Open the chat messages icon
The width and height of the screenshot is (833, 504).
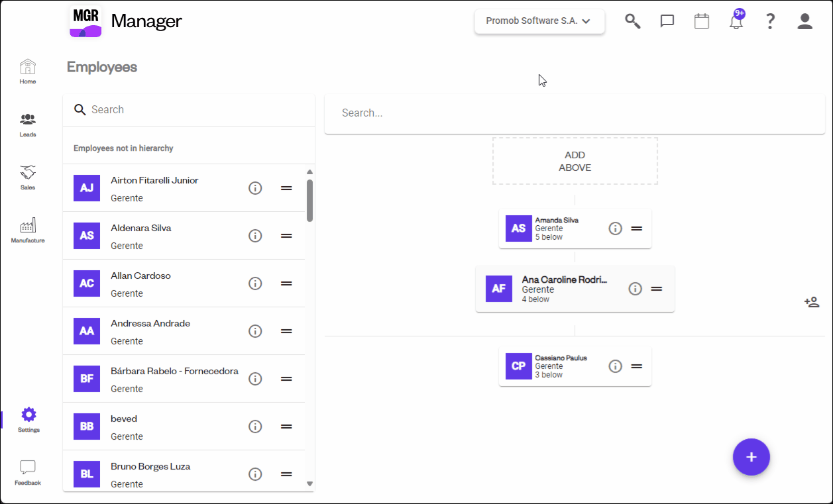tap(667, 21)
